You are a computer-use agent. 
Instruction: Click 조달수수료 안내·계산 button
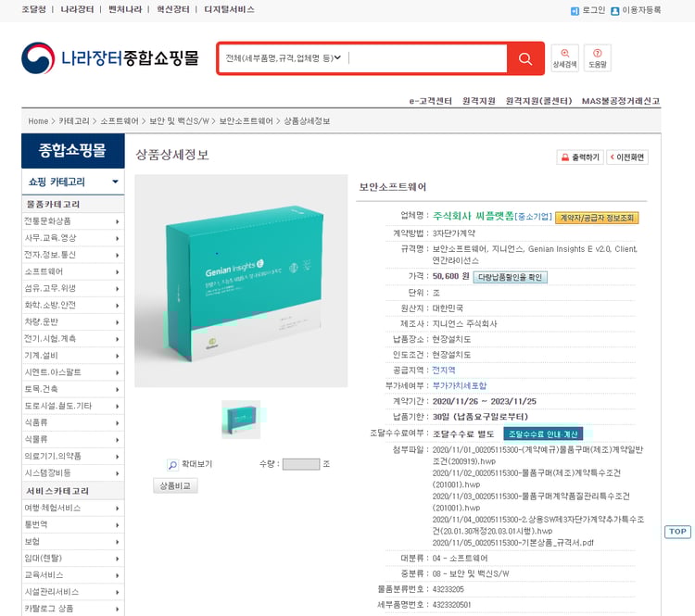pyautogui.click(x=543, y=434)
